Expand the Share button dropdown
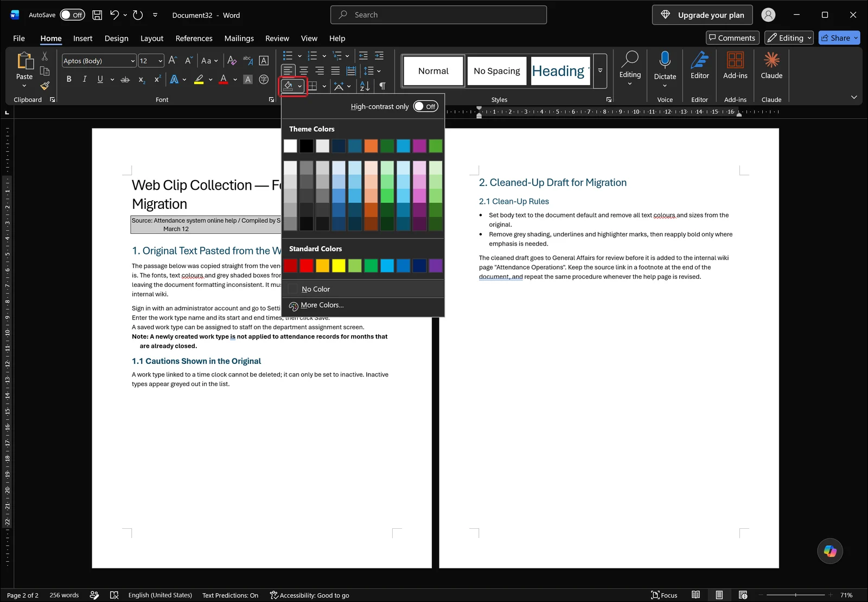 pyautogui.click(x=856, y=38)
